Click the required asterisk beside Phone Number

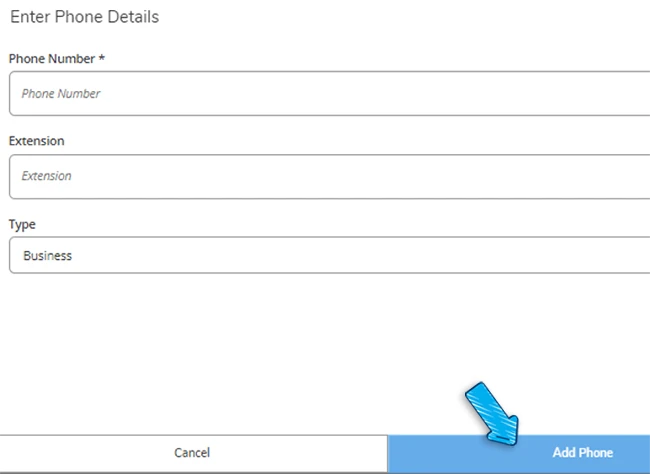point(102,59)
